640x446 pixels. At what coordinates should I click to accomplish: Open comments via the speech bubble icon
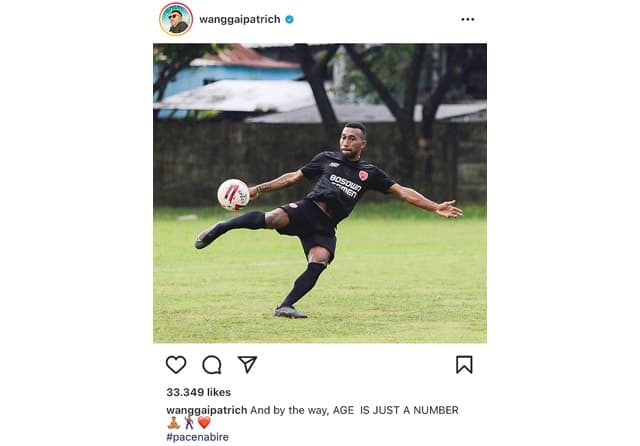pos(212,364)
